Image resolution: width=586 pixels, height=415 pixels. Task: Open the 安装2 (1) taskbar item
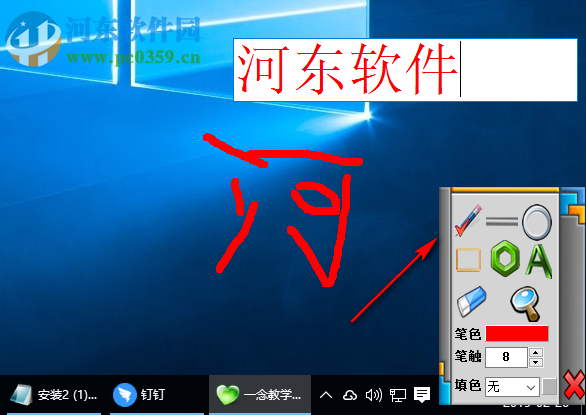click(x=54, y=395)
